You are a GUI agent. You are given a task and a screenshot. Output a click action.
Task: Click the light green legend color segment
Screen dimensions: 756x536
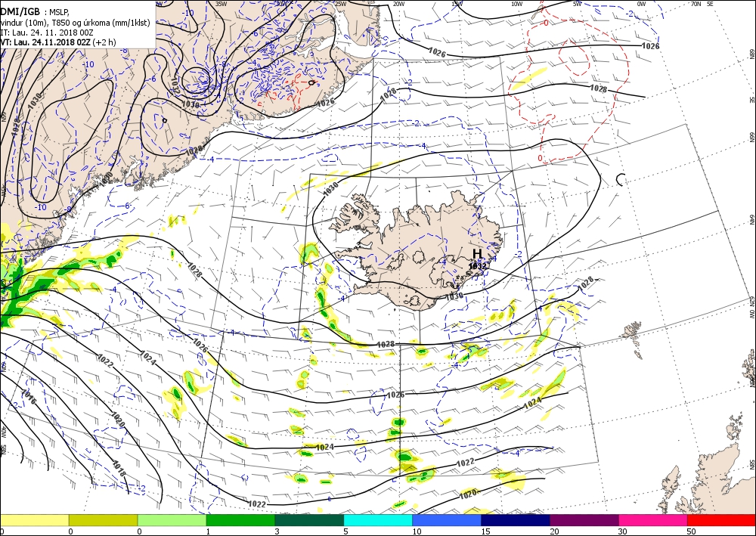pos(172,520)
